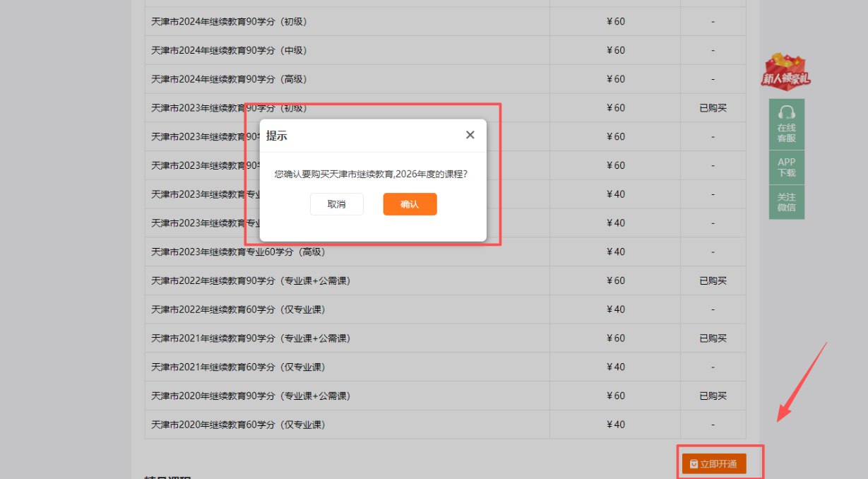This screenshot has width=868, height=479.
Task: Cancel the purchase dialog via 取消
Action: tap(337, 204)
